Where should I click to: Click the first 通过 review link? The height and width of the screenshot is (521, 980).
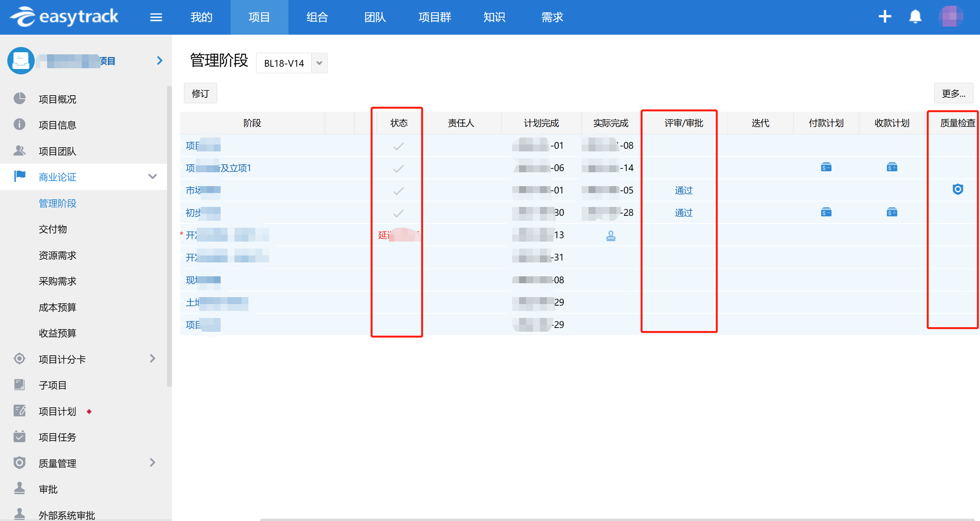(x=683, y=190)
